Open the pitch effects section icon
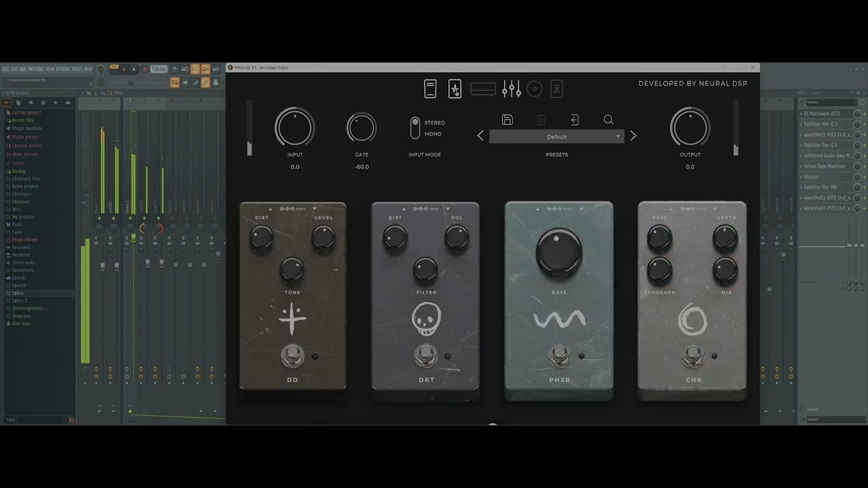Screen dimensions: 868x488 tap(430, 89)
